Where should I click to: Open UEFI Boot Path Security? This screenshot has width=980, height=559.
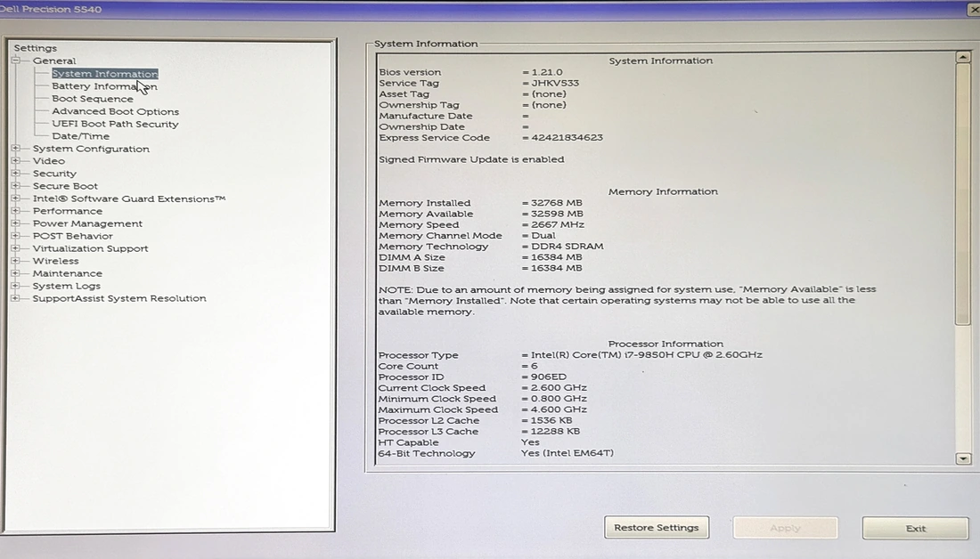click(115, 124)
